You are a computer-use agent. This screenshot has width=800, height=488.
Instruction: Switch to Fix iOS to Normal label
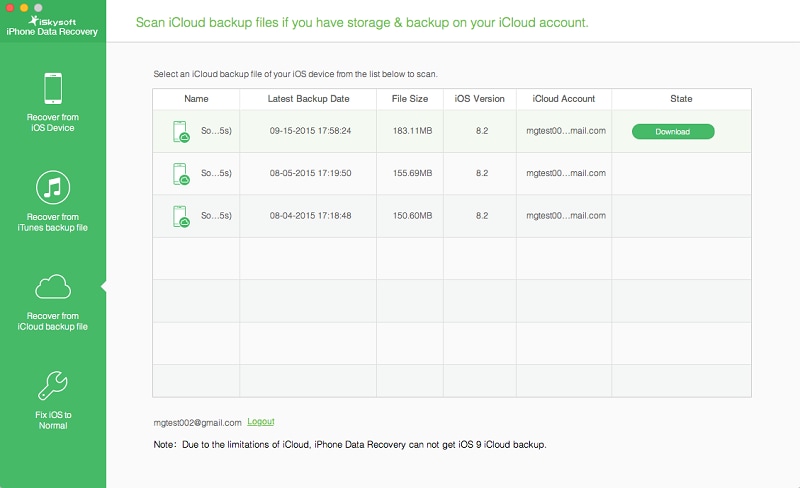click(53, 420)
